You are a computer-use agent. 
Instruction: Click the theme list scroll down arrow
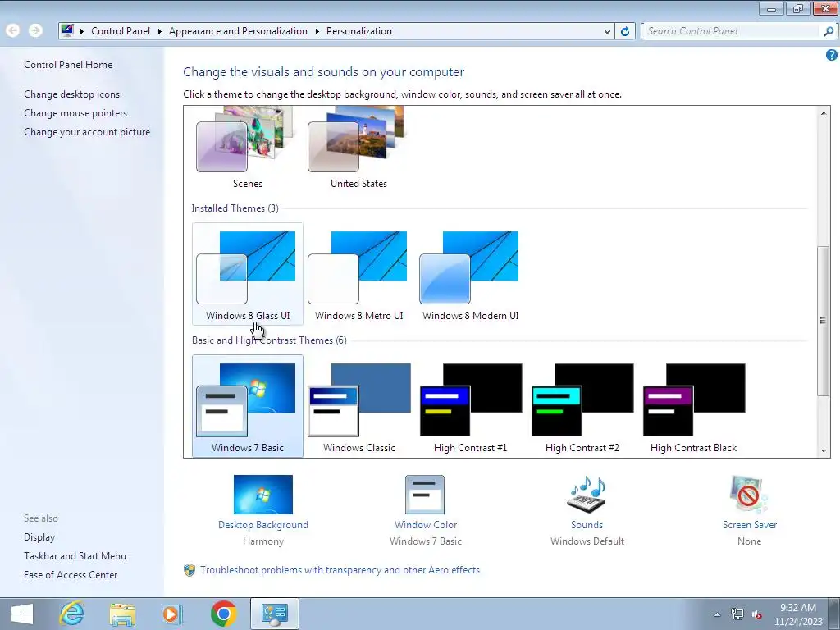coord(824,451)
